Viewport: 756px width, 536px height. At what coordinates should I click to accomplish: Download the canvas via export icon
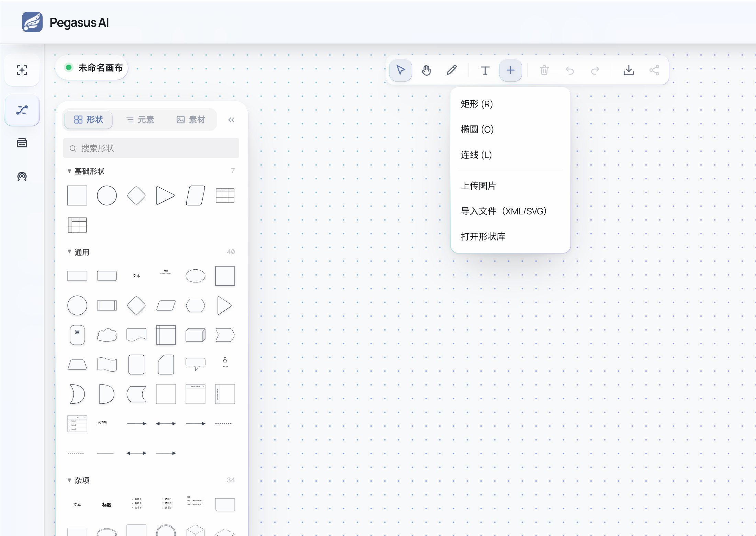tap(629, 70)
